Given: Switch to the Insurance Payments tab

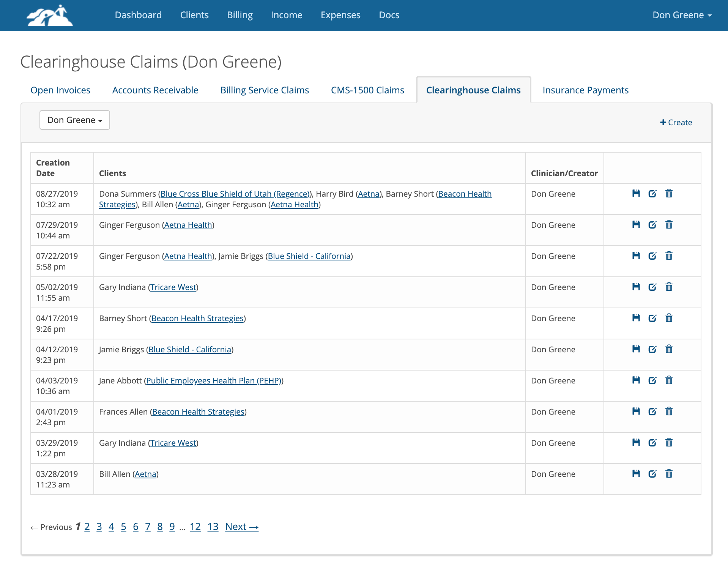Looking at the screenshot, I should (x=585, y=90).
